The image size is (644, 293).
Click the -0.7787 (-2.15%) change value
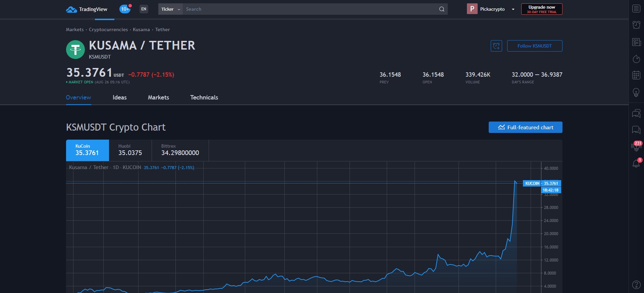(151, 75)
